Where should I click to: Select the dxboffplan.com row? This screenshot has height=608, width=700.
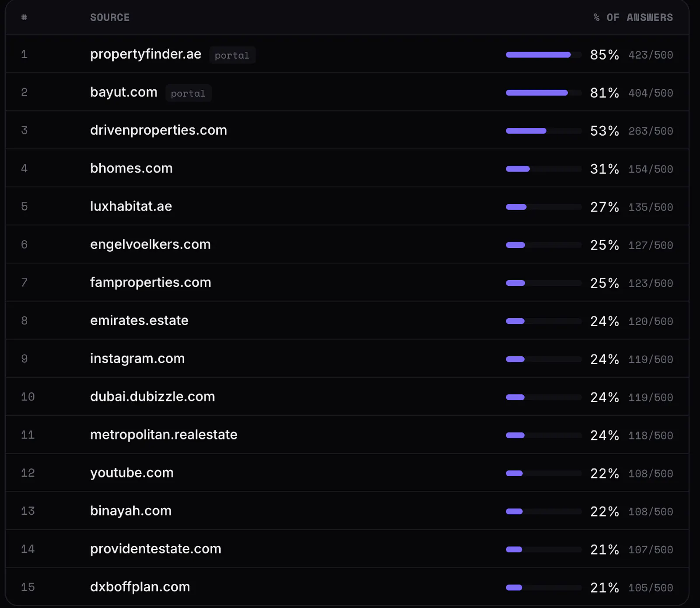coord(347,587)
